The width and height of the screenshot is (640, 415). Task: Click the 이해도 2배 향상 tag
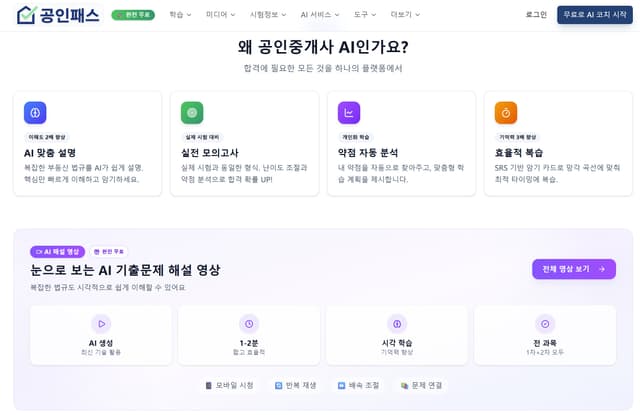tap(47, 137)
